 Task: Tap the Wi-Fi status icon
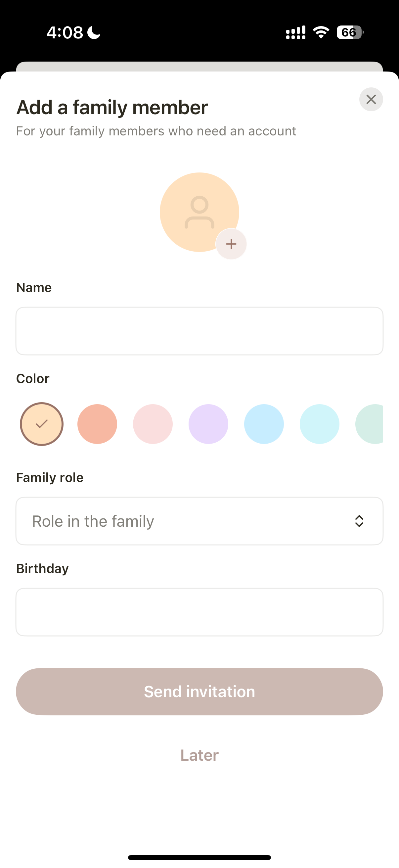pyautogui.click(x=321, y=32)
